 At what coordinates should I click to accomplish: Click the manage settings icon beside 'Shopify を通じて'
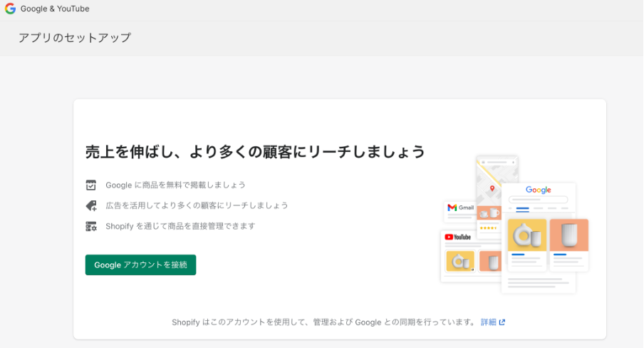[90, 226]
